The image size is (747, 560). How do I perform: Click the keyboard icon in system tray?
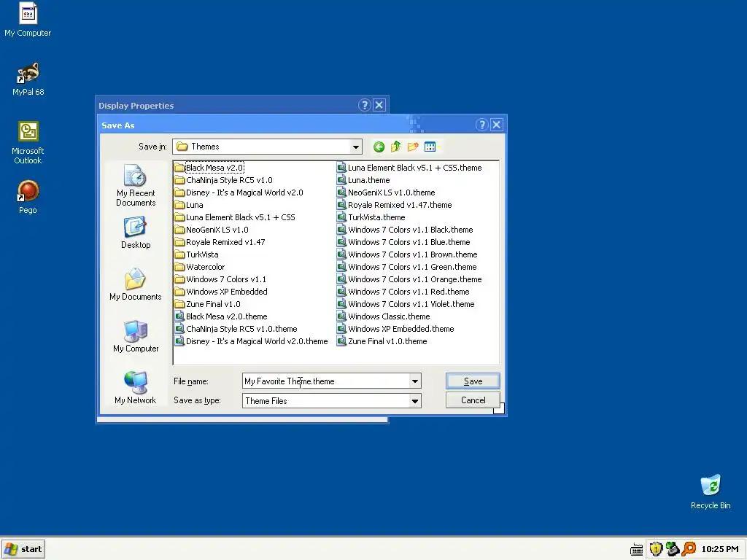(636, 550)
